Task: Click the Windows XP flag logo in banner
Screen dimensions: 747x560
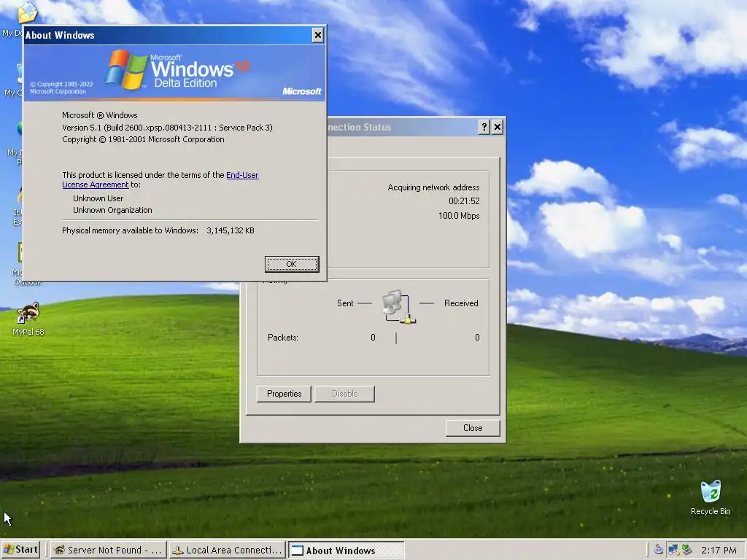Action: point(125,69)
